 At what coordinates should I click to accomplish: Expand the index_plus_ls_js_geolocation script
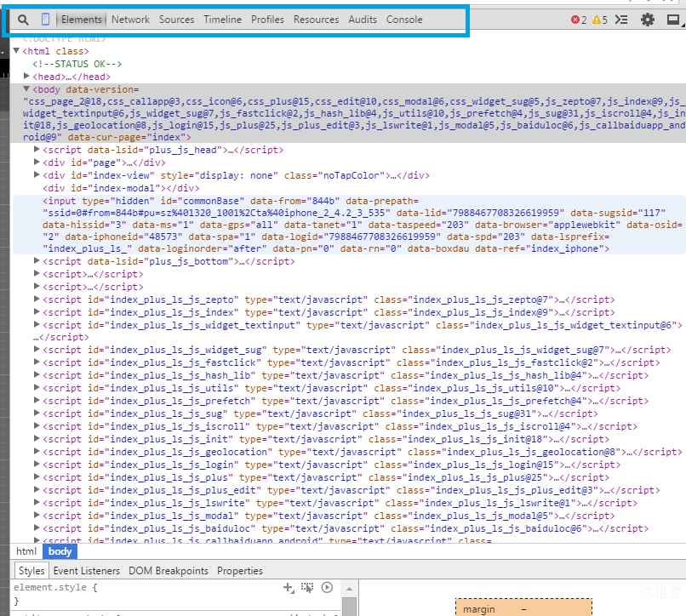pos(37,451)
